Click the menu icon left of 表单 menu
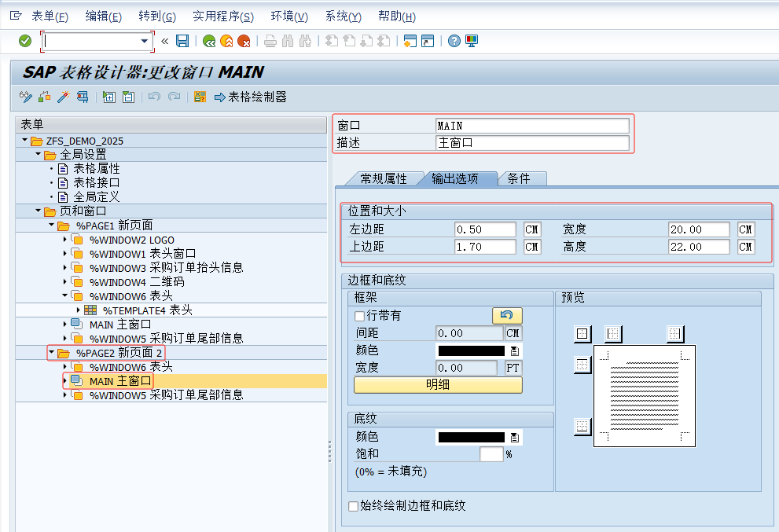 [x=16, y=17]
